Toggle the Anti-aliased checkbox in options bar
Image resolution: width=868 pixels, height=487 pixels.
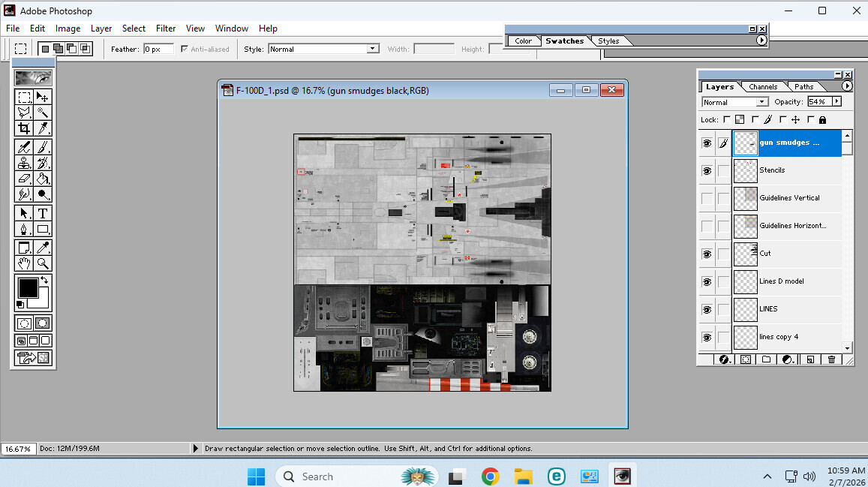tap(184, 49)
